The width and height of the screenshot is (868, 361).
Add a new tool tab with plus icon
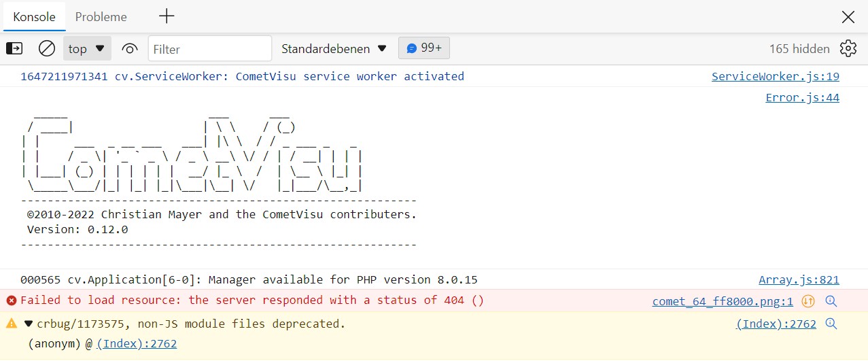[x=166, y=16]
